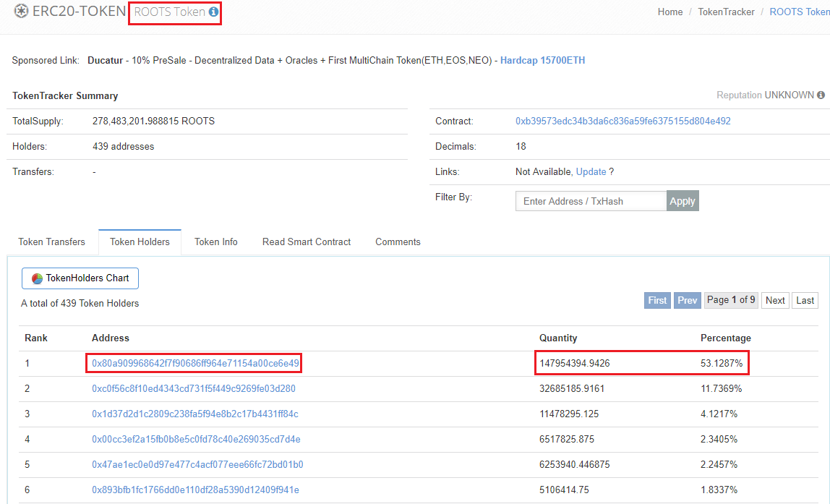Click the Holders value 439 addresses

124,147
